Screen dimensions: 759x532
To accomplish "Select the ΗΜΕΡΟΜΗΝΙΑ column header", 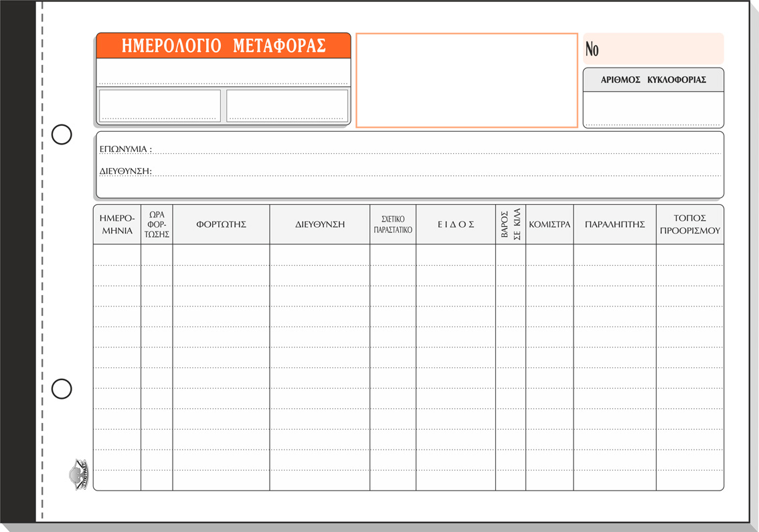I will coord(117,224).
